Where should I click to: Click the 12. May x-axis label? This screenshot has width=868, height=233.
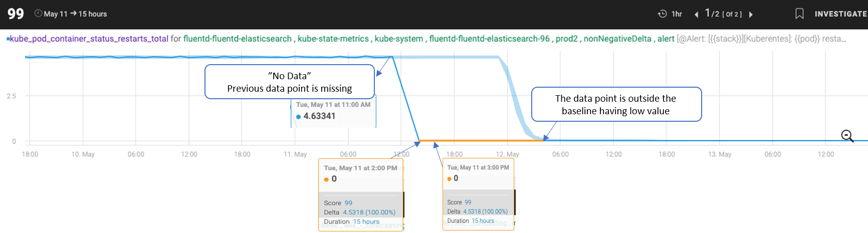pyautogui.click(x=507, y=154)
